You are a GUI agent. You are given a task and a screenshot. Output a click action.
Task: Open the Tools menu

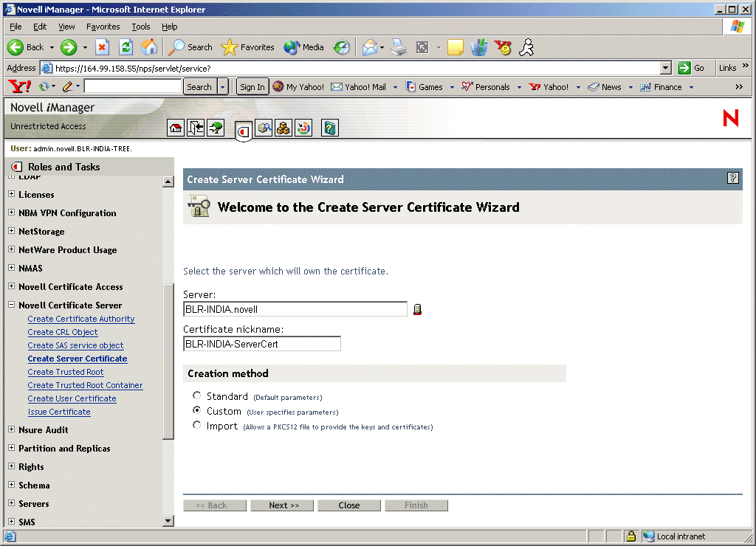point(141,27)
